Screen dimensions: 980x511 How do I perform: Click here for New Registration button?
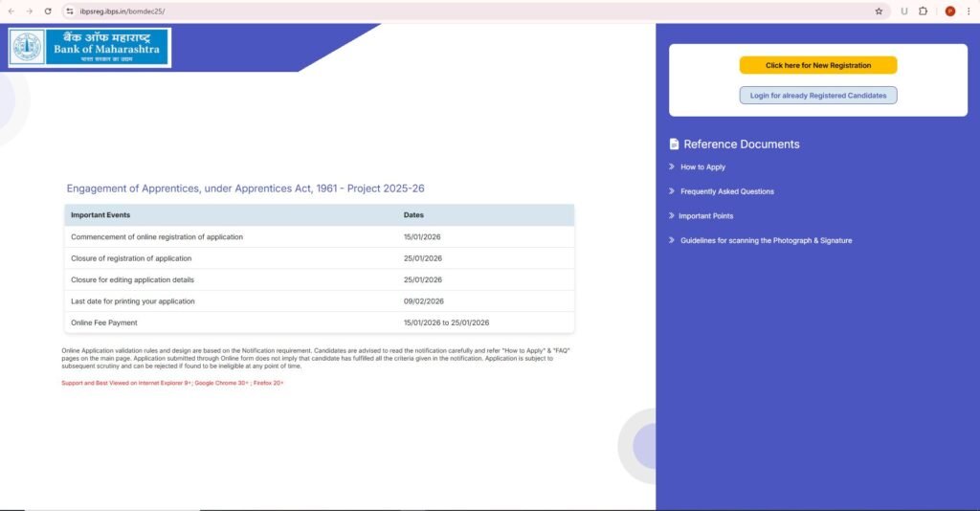point(817,65)
